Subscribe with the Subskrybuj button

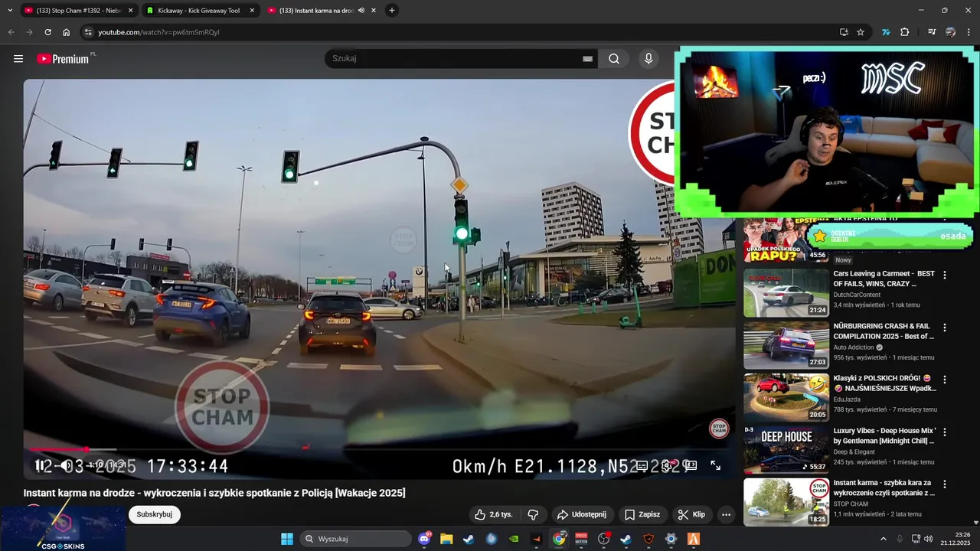tap(155, 515)
